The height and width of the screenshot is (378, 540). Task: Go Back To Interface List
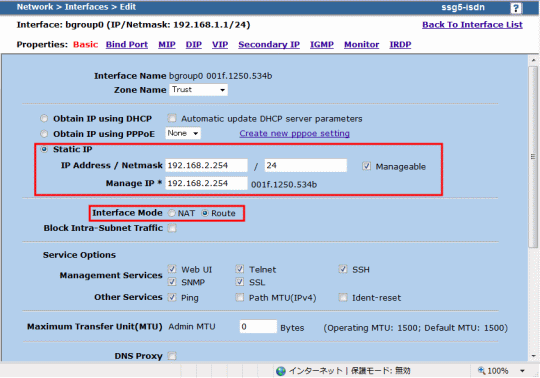[472, 25]
